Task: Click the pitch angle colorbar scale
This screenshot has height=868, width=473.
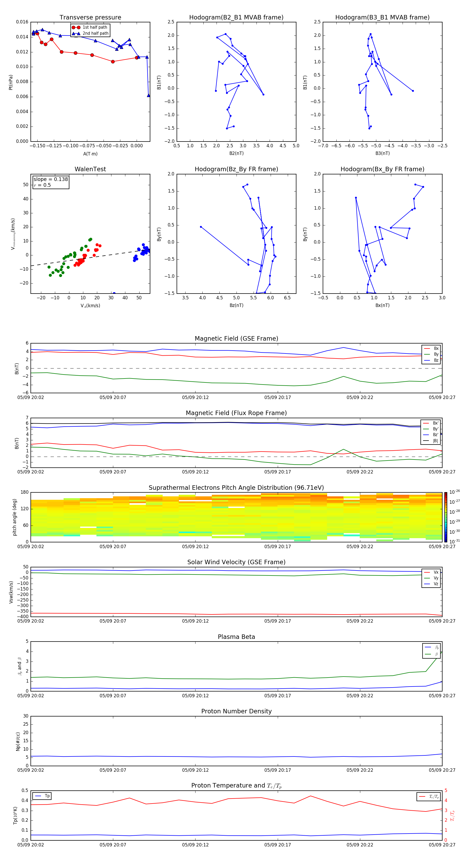Action: 446,517
